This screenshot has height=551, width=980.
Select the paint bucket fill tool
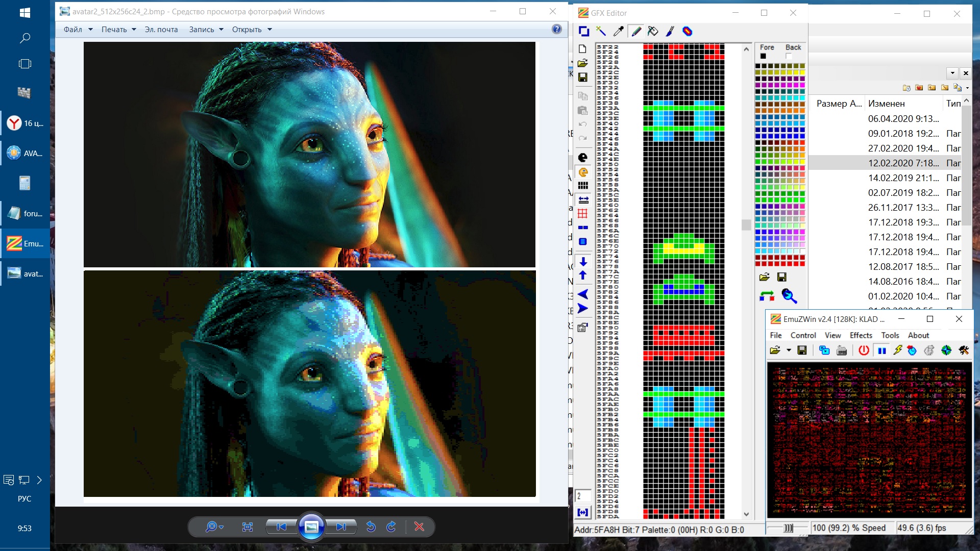coord(653,32)
